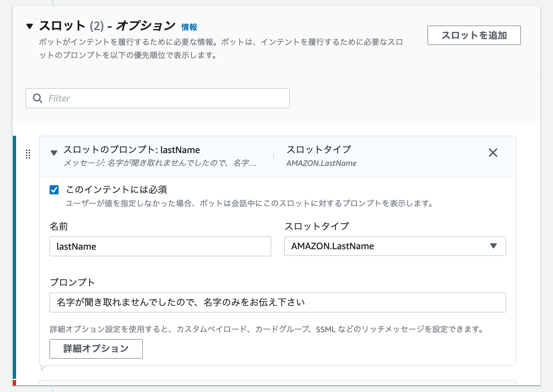This screenshot has width=553, height=392.
Task: Select the メッセージ preview text in header
Action: 160,163
